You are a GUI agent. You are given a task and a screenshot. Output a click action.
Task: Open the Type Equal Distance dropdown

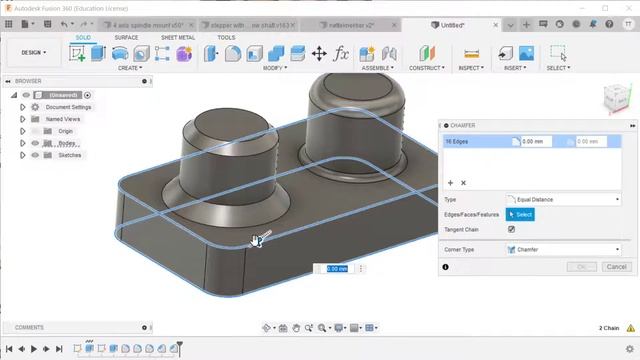[563, 200]
